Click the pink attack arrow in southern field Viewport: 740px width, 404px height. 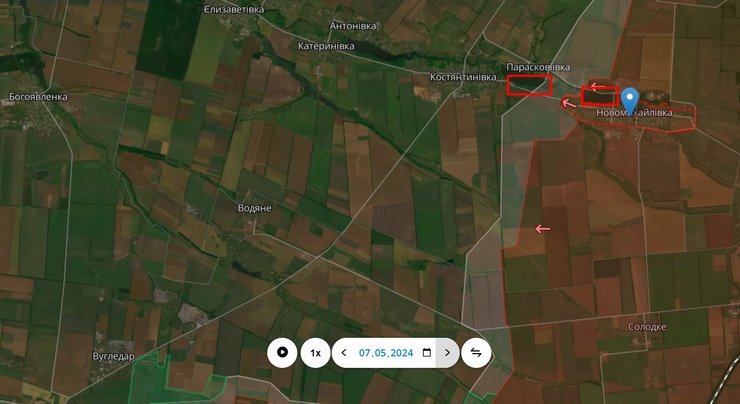click(x=543, y=229)
